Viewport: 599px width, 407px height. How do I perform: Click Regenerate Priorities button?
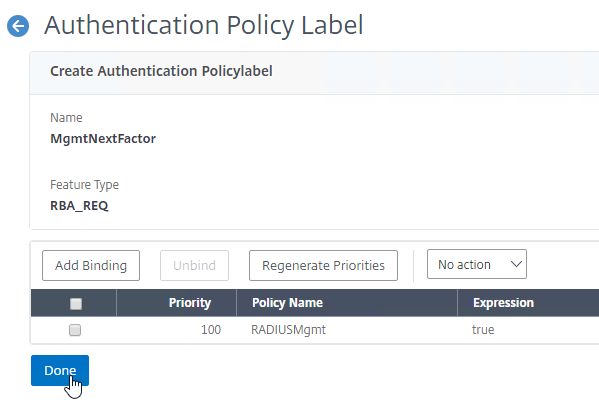coord(323,265)
